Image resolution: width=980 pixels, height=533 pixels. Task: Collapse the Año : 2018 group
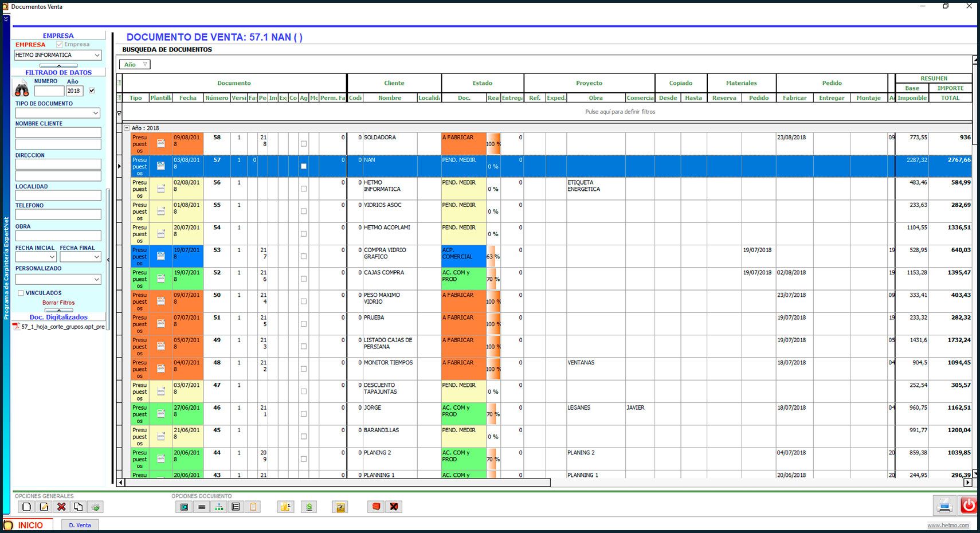point(127,128)
